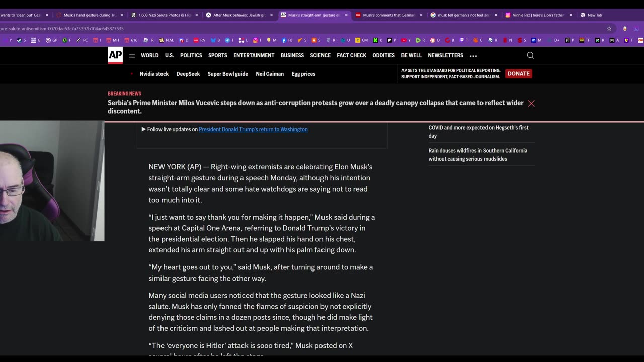Open the ENTERTAINMENT section
The height and width of the screenshot is (362, 644).
(254, 55)
